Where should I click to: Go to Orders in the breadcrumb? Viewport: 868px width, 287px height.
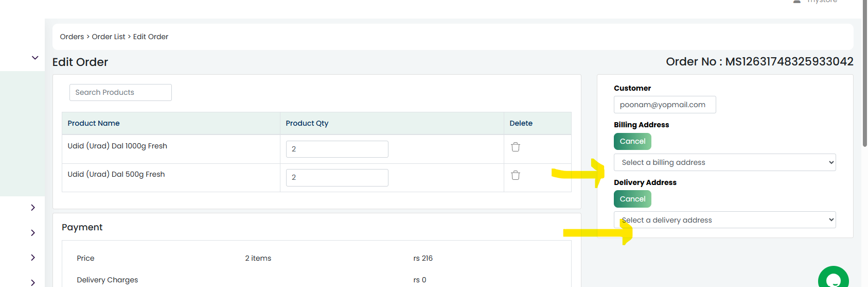tap(72, 37)
